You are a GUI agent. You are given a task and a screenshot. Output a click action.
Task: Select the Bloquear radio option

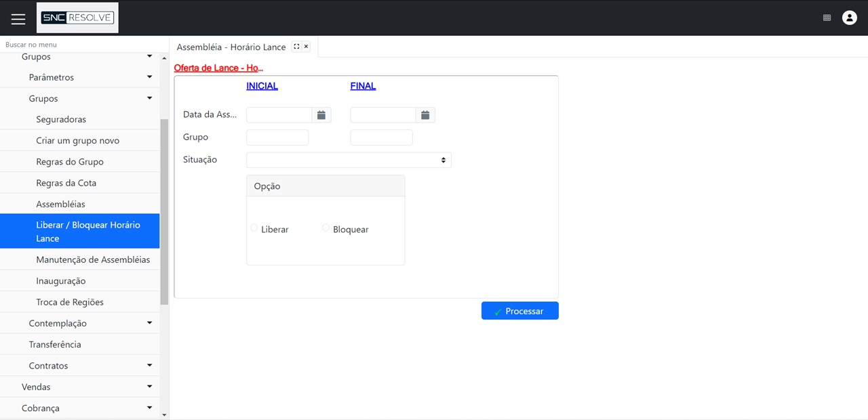click(x=325, y=229)
